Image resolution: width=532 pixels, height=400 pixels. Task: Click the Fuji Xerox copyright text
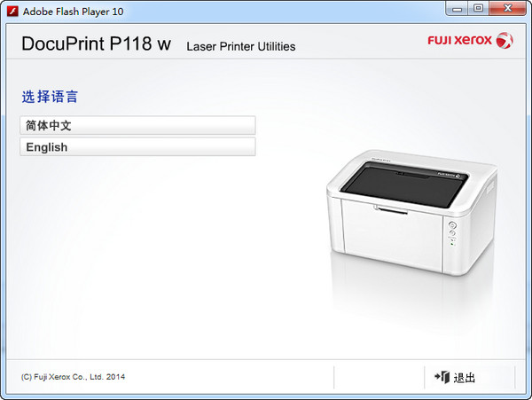(x=73, y=377)
